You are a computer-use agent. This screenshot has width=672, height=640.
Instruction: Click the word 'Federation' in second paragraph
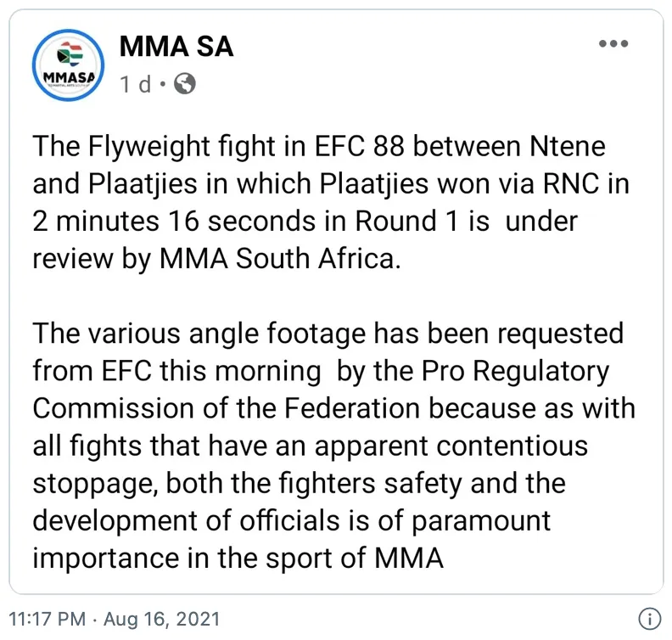tap(352, 407)
